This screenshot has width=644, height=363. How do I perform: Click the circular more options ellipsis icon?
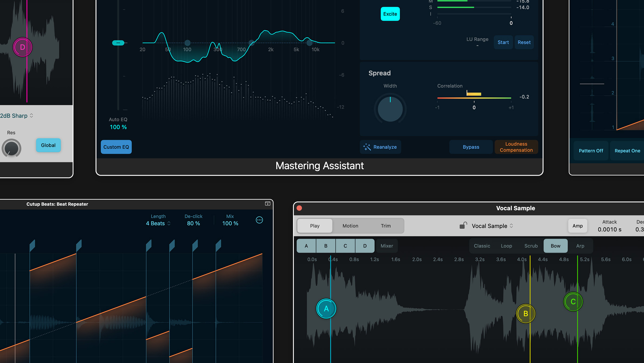(x=259, y=220)
